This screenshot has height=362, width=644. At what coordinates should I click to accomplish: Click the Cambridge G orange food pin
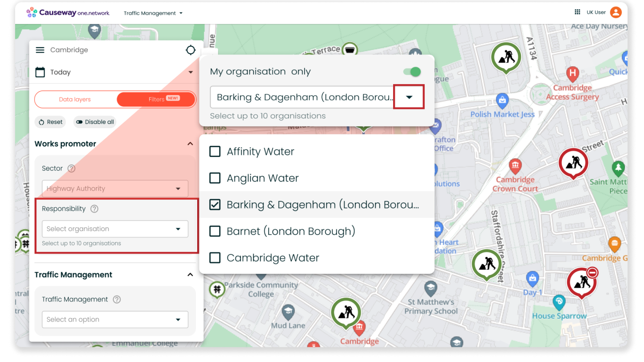[x=614, y=244]
